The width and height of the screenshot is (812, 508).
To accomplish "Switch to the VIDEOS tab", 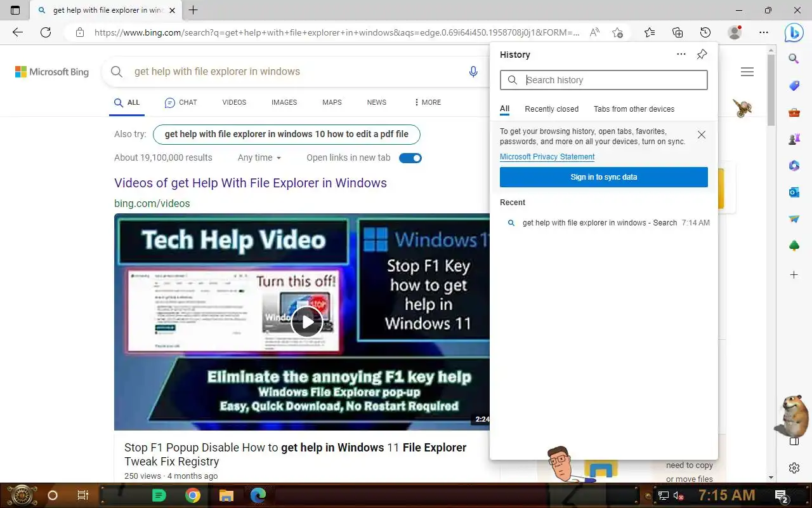I will 234,102.
